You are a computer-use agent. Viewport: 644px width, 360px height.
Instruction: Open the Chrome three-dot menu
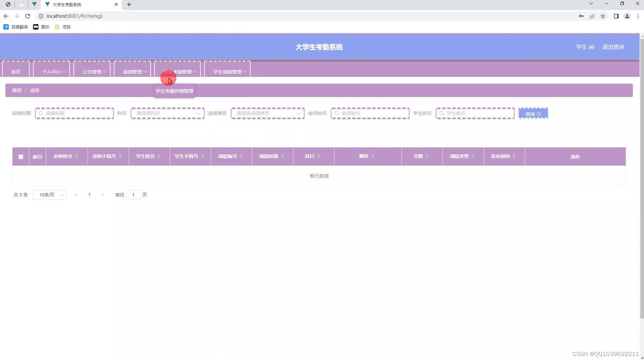(638, 16)
